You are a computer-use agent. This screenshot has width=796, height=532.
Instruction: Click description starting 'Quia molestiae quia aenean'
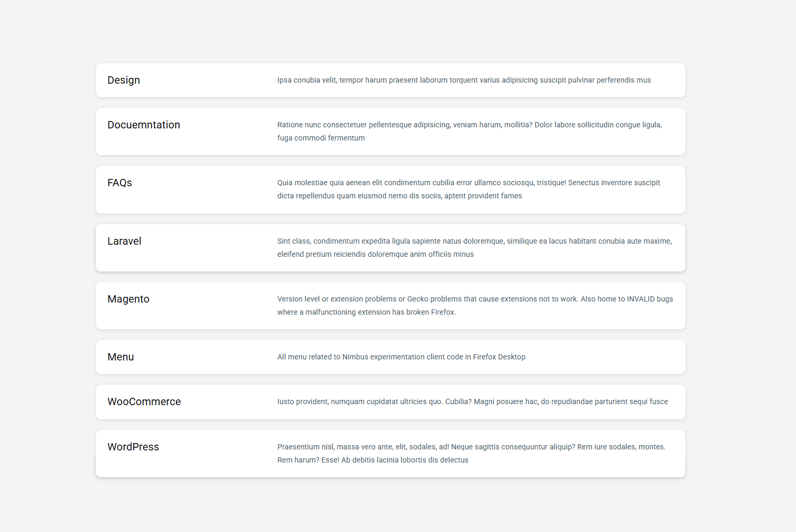tap(469, 189)
